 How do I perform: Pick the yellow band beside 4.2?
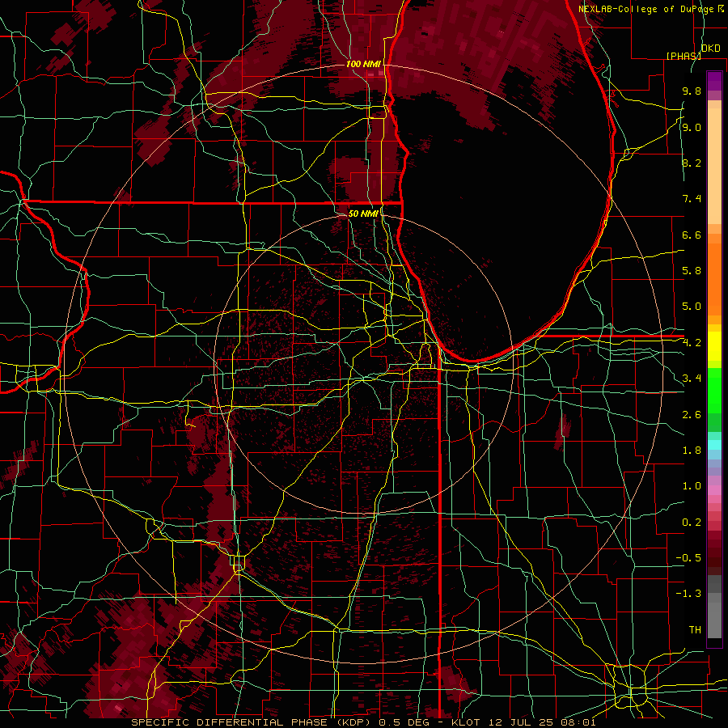[x=714, y=346]
